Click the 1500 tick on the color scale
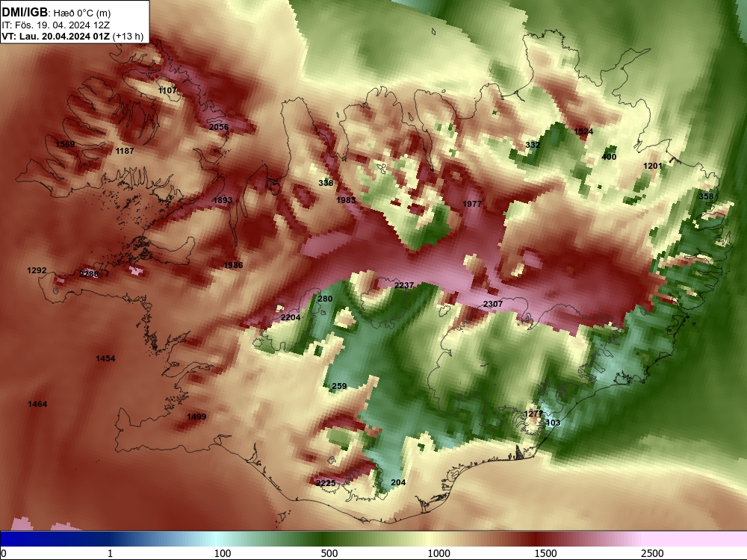This screenshot has height=560, width=747. 545,553
